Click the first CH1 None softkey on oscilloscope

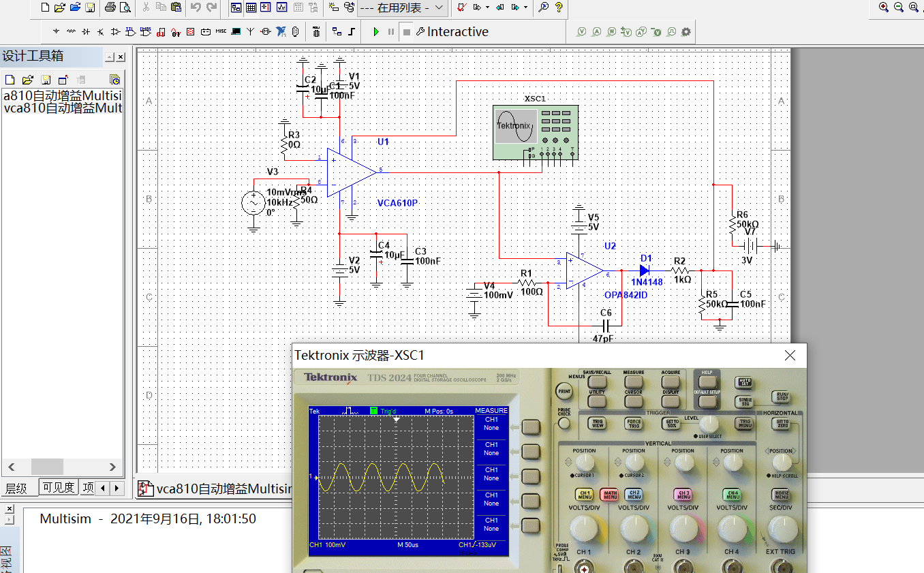(x=530, y=427)
